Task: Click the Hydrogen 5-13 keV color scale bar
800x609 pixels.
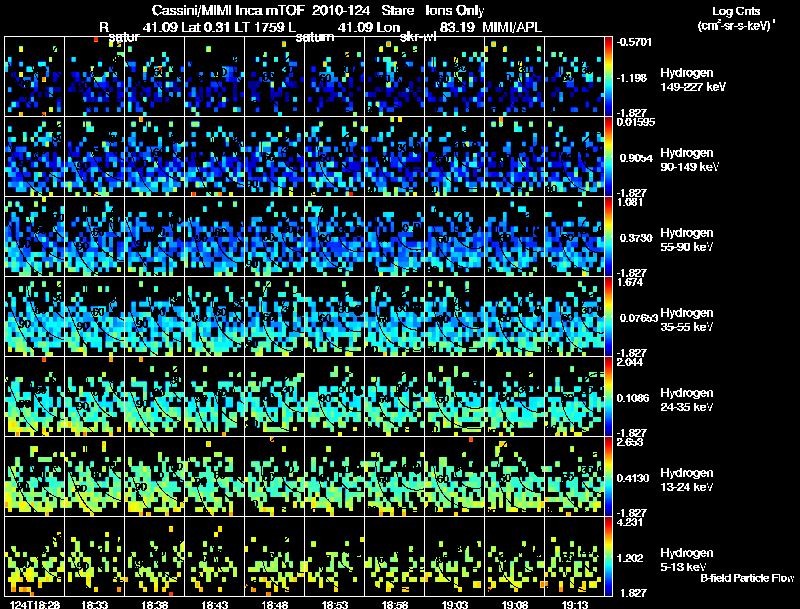Action: point(608,557)
